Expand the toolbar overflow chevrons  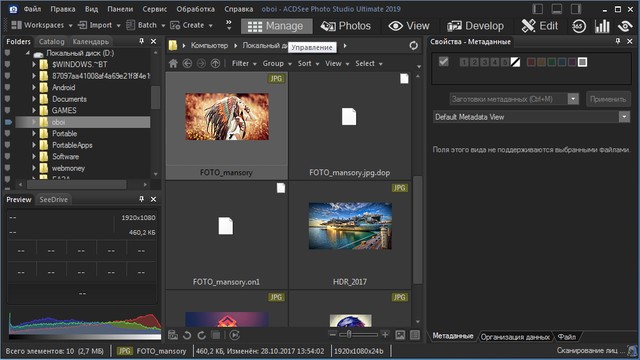[x=229, y=25]
